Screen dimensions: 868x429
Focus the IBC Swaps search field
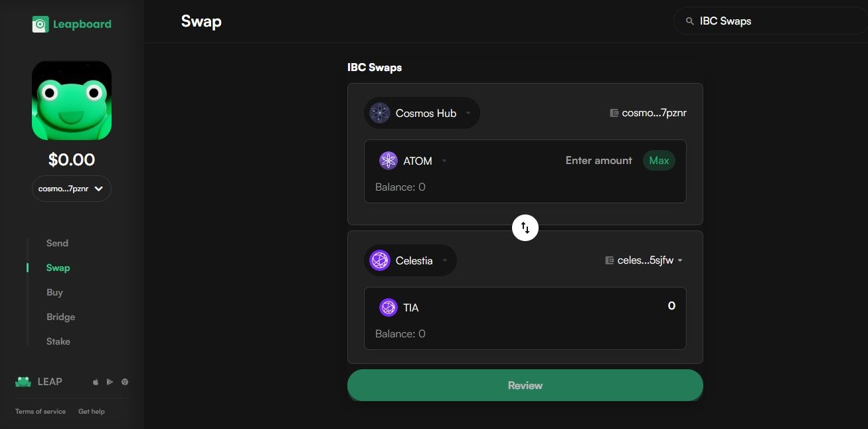pyautogui.click(x=770, y=21)
